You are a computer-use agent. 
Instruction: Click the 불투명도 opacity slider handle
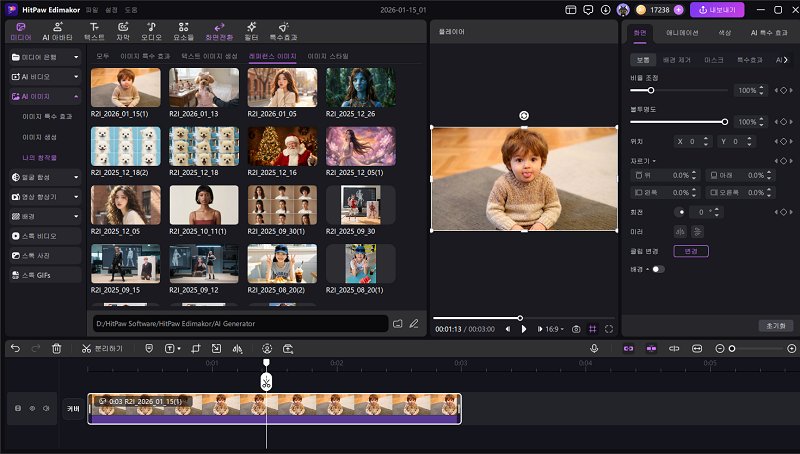pos(725,121)
